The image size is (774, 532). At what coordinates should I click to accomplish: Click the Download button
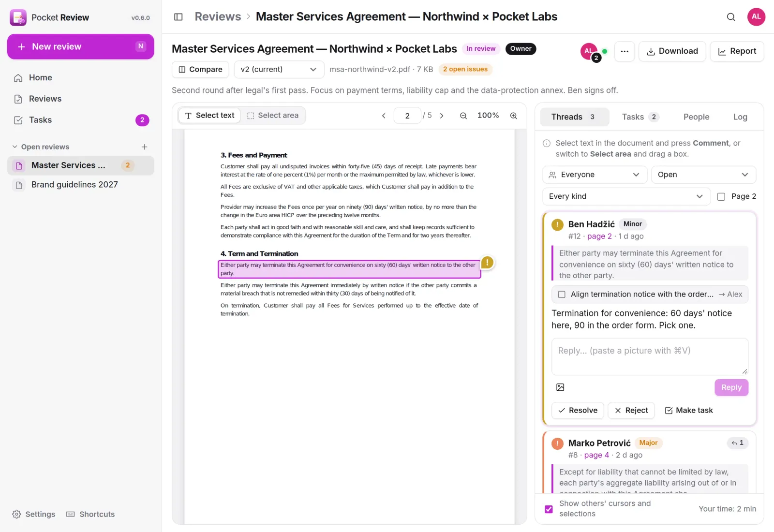tap(672, 51)
